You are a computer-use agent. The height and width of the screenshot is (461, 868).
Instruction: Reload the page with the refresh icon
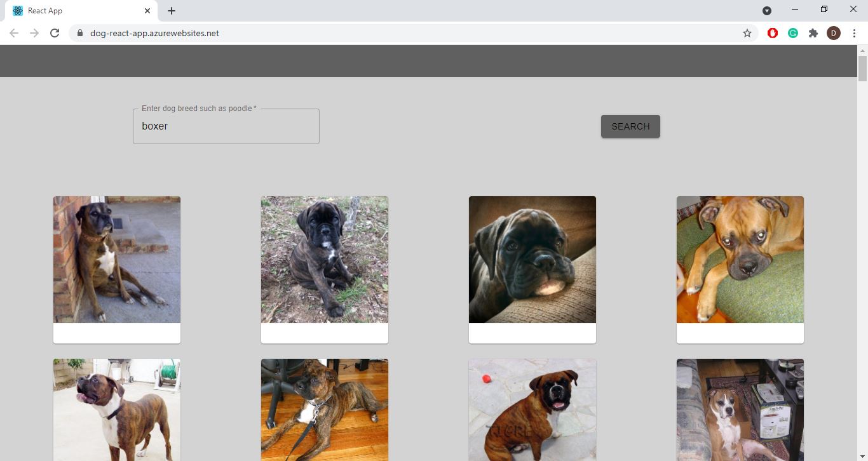pos(55,33)
